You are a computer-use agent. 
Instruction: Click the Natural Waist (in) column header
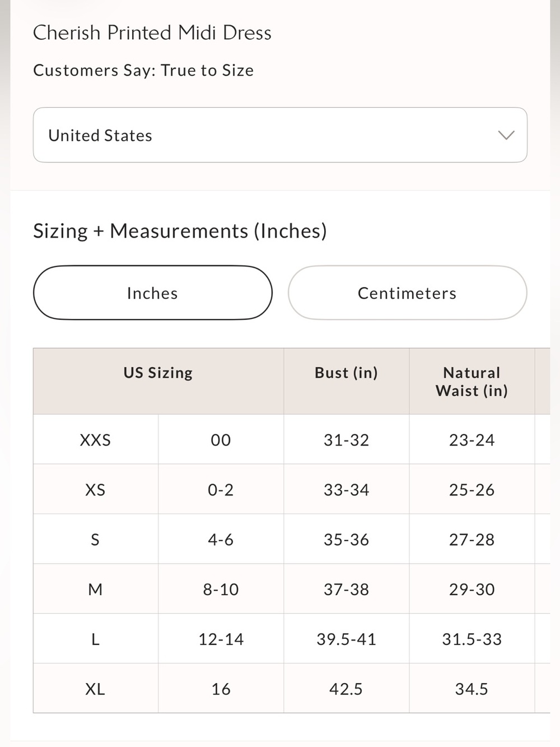pos(472,381)
